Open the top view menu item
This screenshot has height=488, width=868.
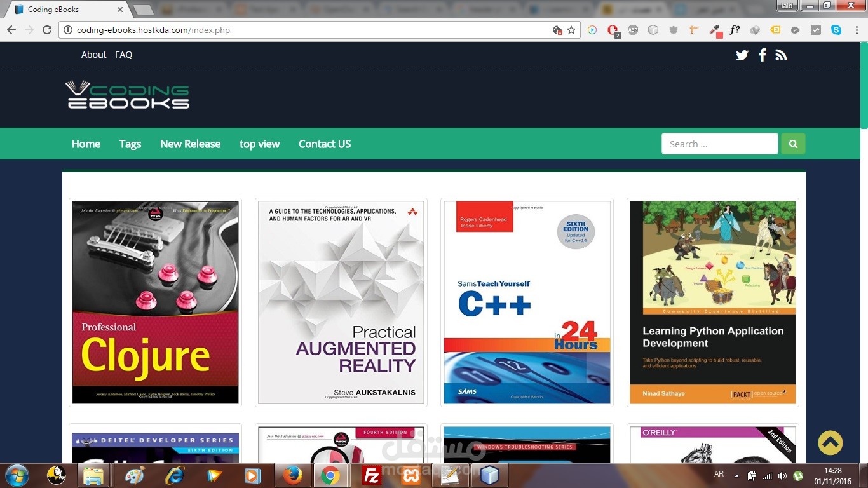tap(259, 144)
